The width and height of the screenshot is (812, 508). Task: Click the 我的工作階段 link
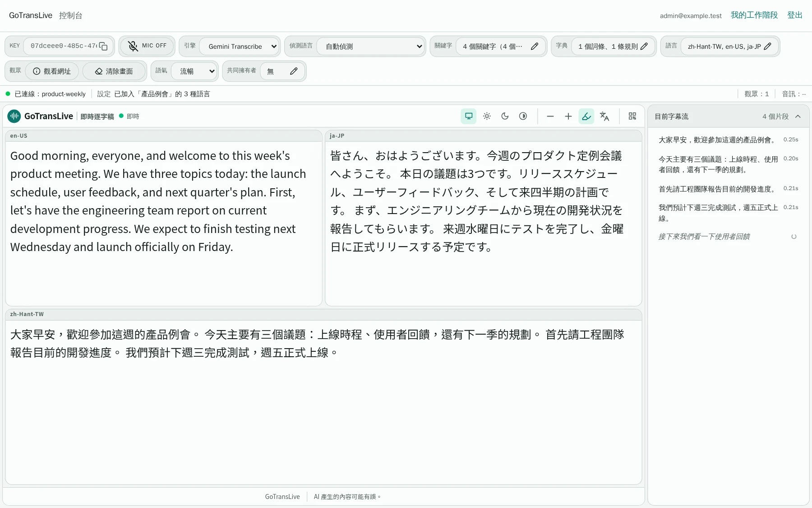point(754,15)
